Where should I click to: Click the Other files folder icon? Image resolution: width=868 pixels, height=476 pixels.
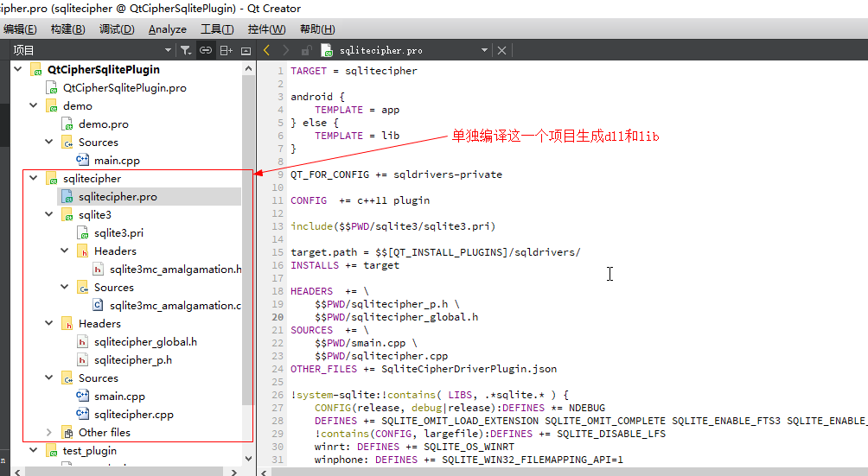pos(67,433)
